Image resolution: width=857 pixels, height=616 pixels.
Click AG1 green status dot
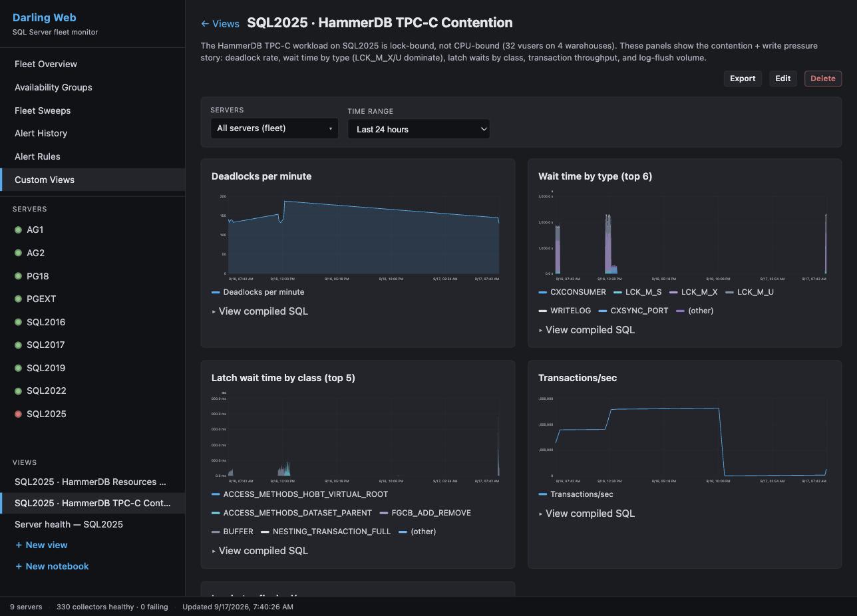(19, 230)
